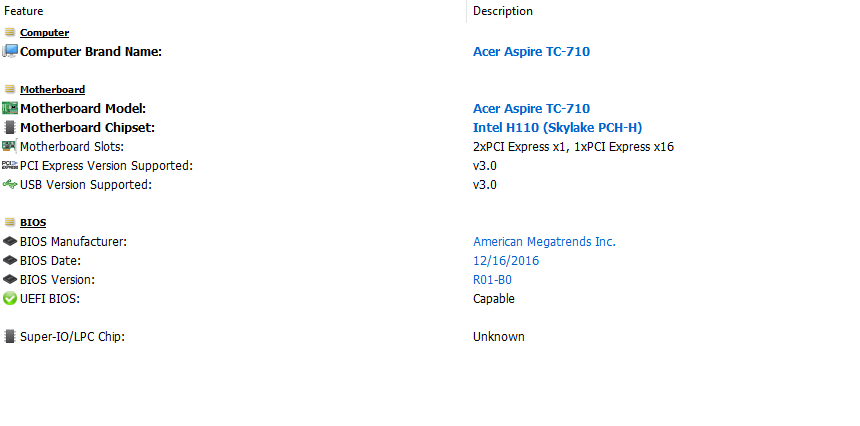Screen dimensions: 860x426
Task: Click the BIOS Manufacturer chip icon
Action: [10, 241]
